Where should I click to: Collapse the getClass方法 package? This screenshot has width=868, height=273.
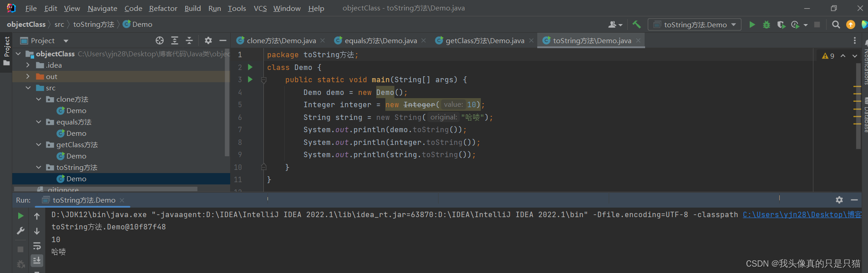(x=39, y=144)
